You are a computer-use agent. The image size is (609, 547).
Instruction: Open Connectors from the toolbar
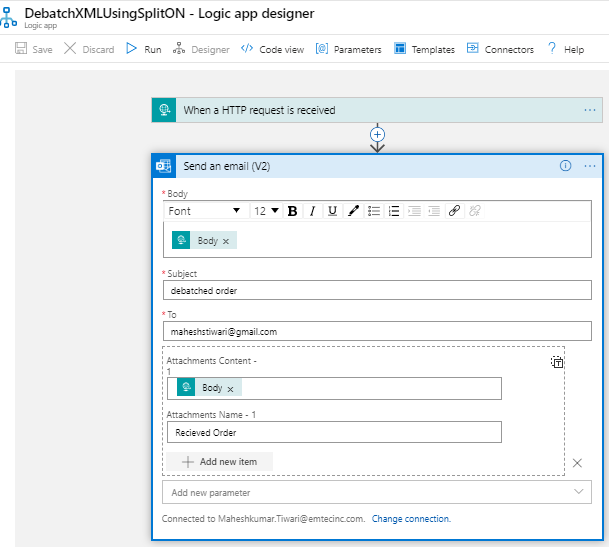pyautogui.click(x=500, y=49)
